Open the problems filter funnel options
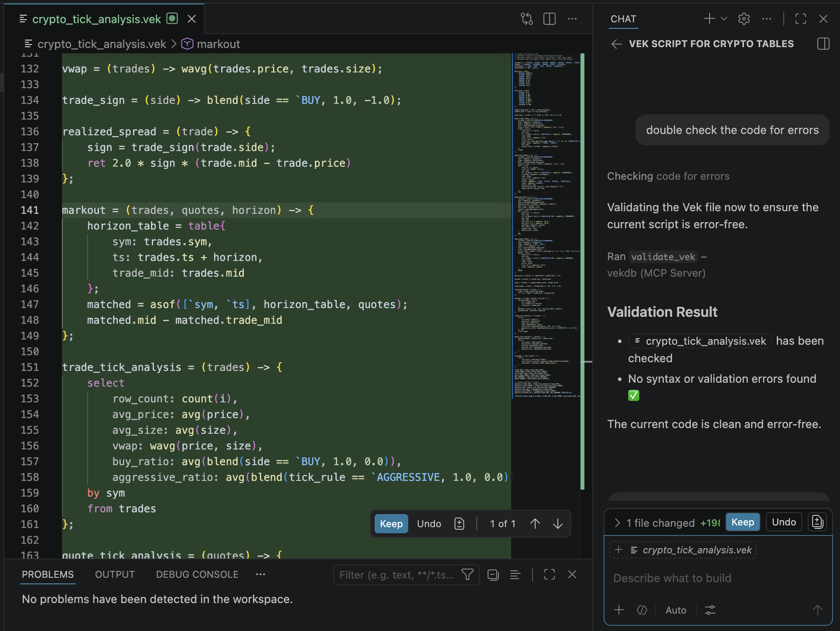The image size is (840, 631). [468, 575]
